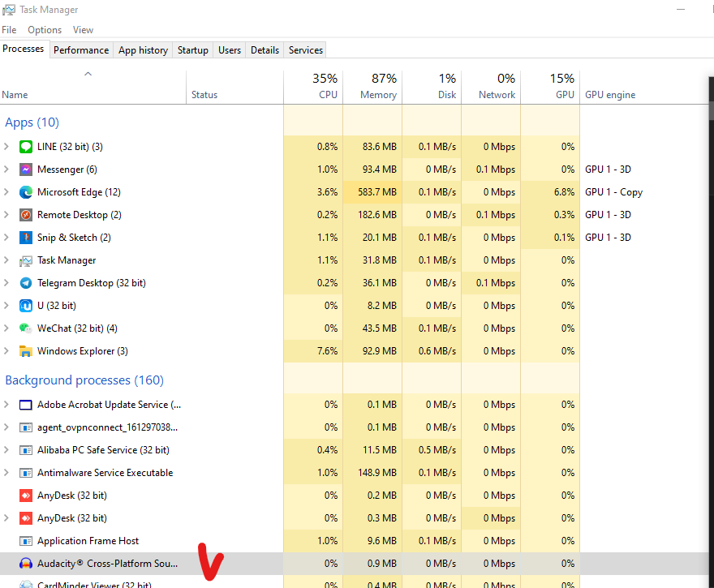Click the Antimalware Service Executable icon
This screenshot has height=588, width=714.
(26, 473)
